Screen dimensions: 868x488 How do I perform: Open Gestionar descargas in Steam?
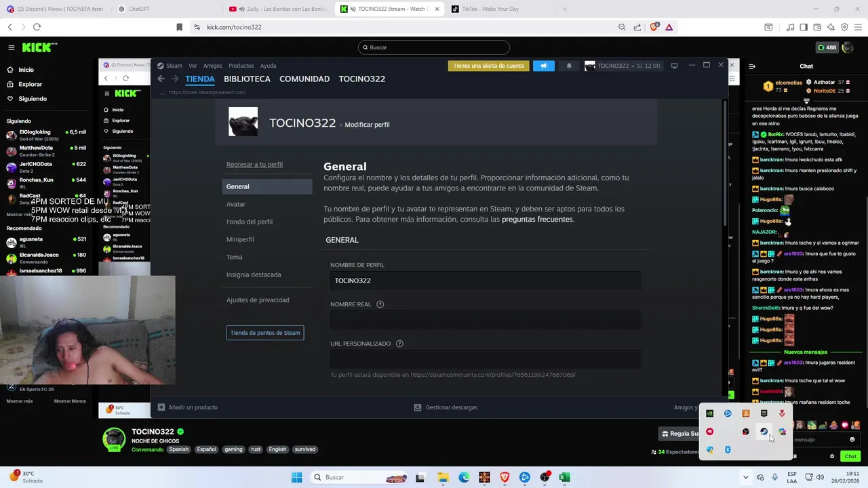point(446,407)
